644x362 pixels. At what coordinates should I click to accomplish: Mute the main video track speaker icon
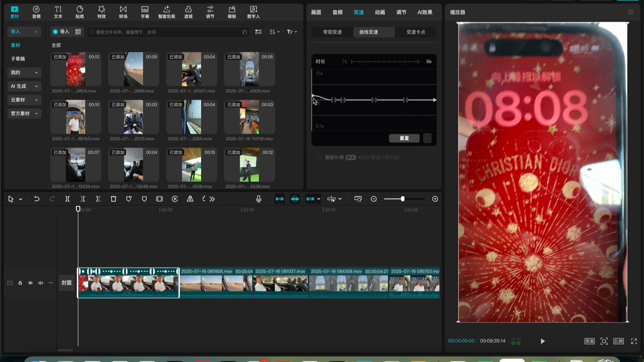(x=41, y=283)
